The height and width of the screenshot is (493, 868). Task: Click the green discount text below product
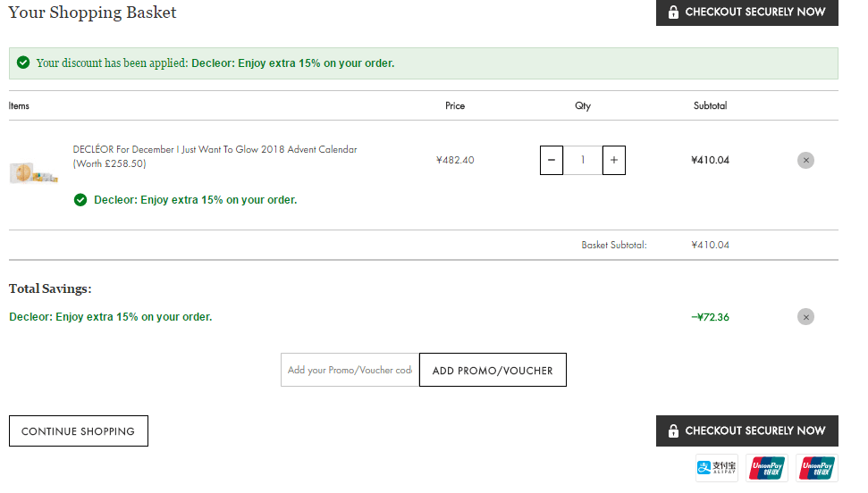coord(196,200)
